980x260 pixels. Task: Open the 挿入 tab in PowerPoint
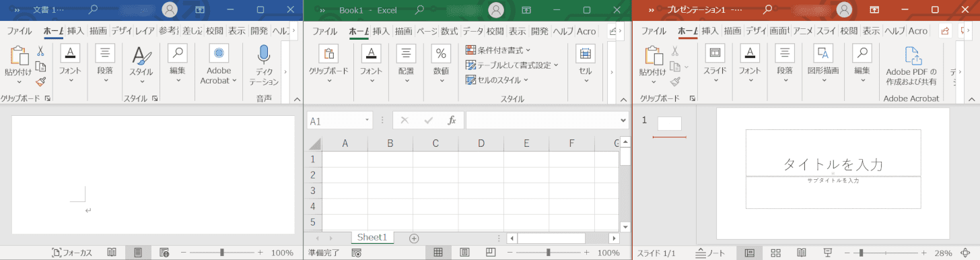pyautogui.click(x=710, y=31)
